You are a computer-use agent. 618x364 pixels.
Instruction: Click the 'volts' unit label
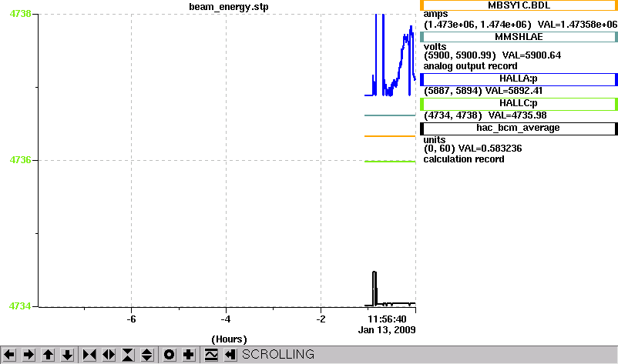coord(435,47)
